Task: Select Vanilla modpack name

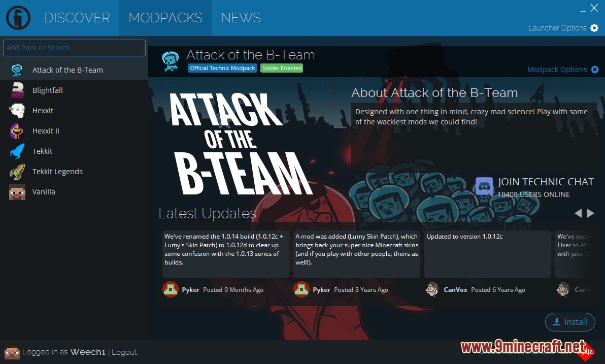Action: pos(44,192)
